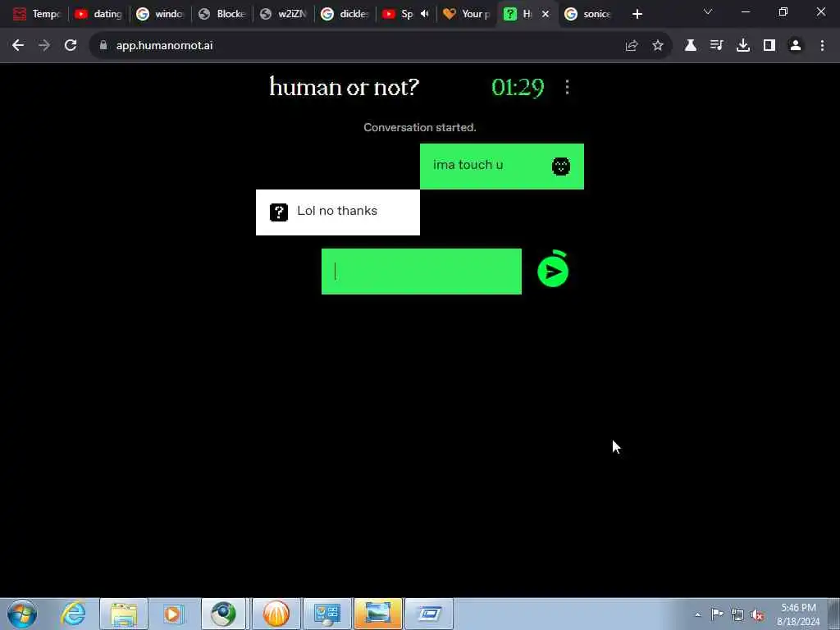Switch to the Sp YouTube tab

(x=399, y=14)
